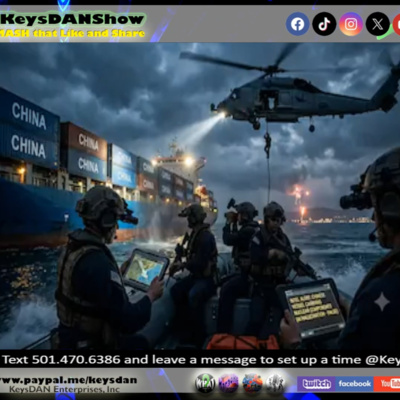Click the KeysDANShow title logo

click(x=72, y=19)
